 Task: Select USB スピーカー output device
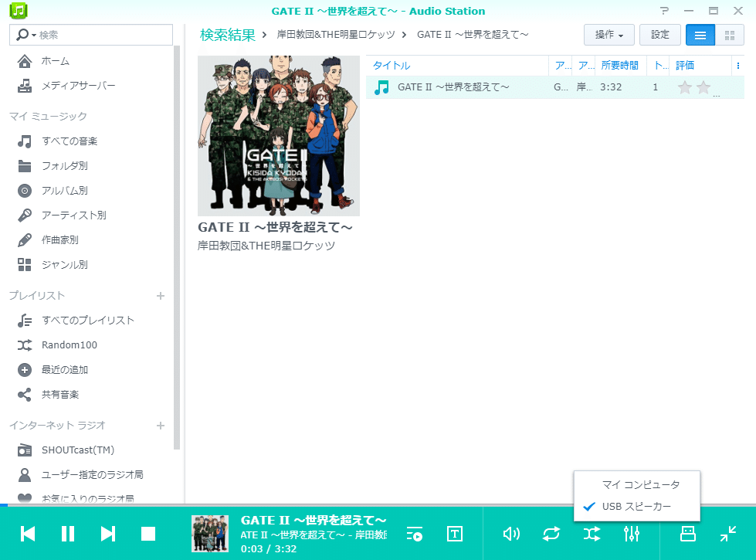pyautogui.click(x=637, y=507)
